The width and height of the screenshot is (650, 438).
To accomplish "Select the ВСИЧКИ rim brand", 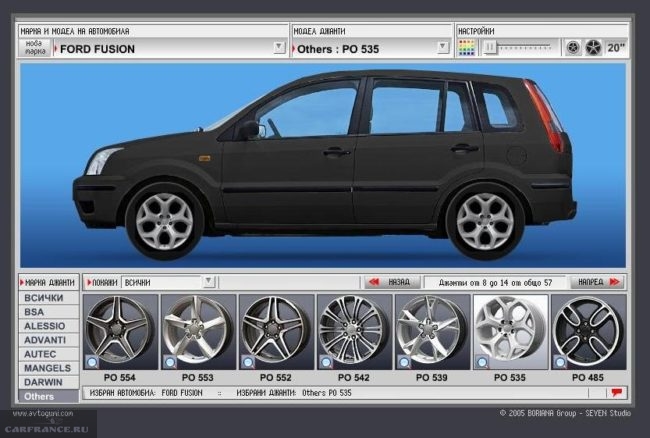I will pyautogui.click(x=49, y=298).
